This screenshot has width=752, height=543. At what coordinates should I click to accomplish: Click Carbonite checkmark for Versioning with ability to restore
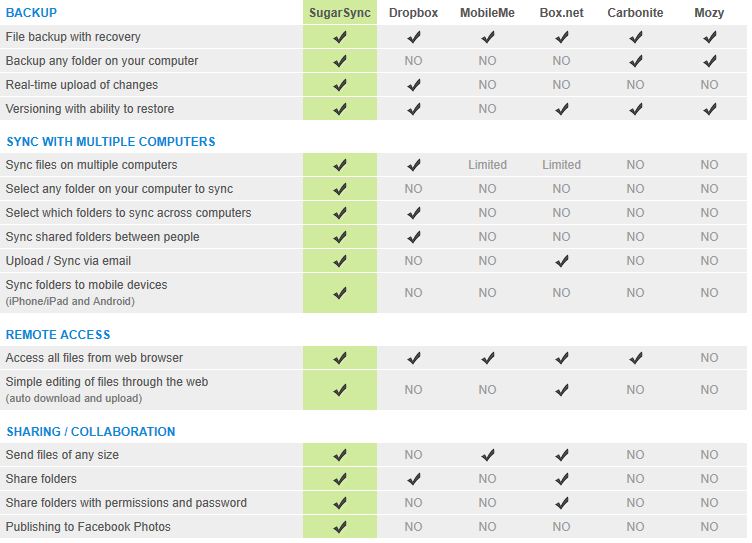635,109
